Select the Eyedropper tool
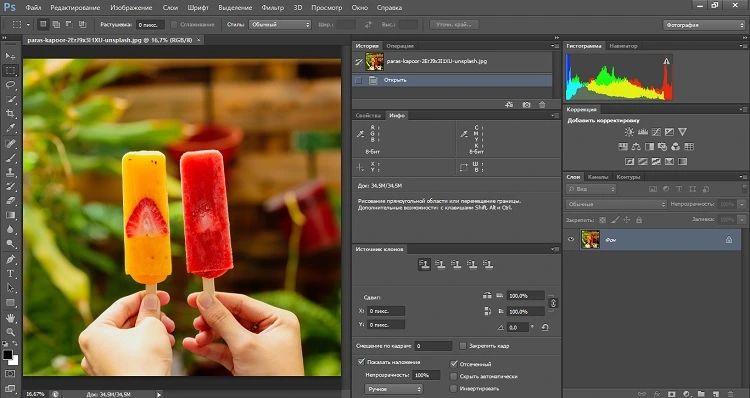This screenshot has height=398, width=750. [x=10, y=128]
